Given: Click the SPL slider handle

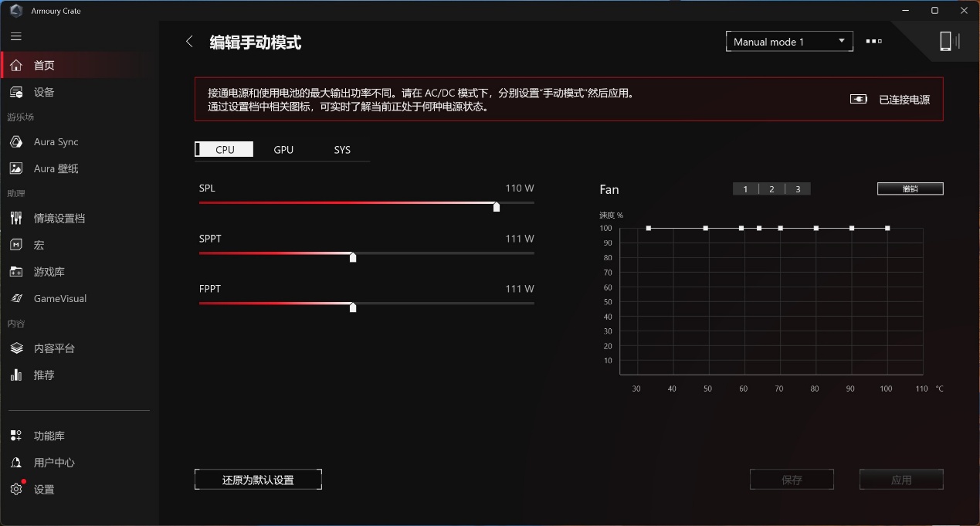Looking at the screenshot, I should (x=497, y=206).
